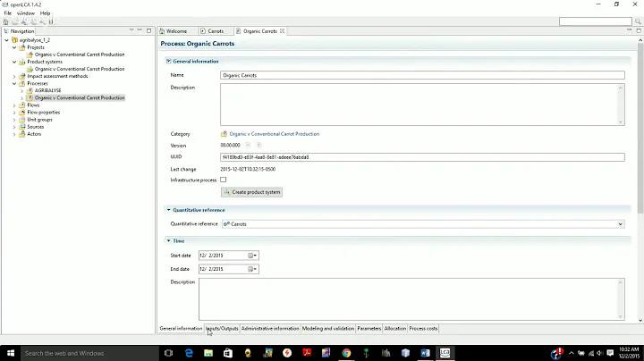644x361 pixels.
Task: Open the Window menu
Action: pyautogui.click(x=25, y=13)
